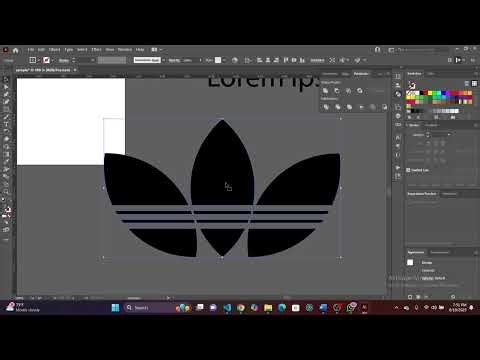Enable the Dashed Line checkbox
Image resolution: width=480 pixels, height=360 pixels.
[408, 170]
